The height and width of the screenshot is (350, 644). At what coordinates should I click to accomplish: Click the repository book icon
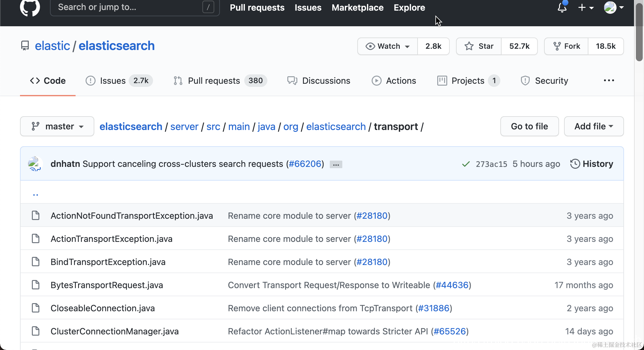pos(25,46)
